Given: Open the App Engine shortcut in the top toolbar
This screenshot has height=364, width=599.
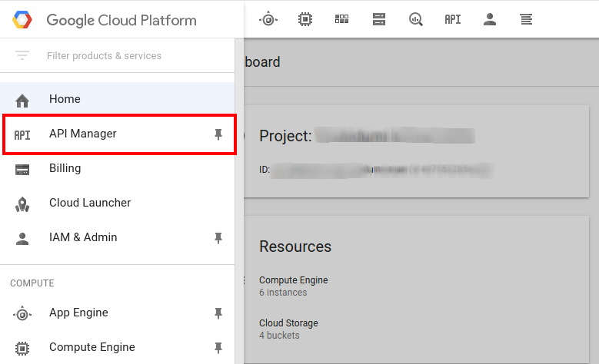Looking at the screenshot, I should pos(268,19).
